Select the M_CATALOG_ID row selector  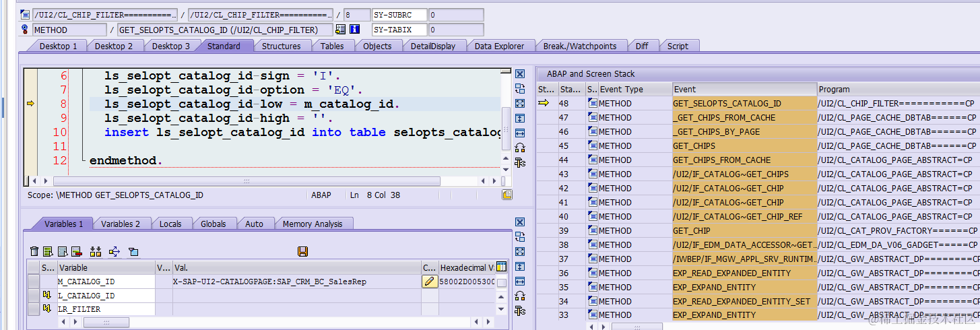33,282
